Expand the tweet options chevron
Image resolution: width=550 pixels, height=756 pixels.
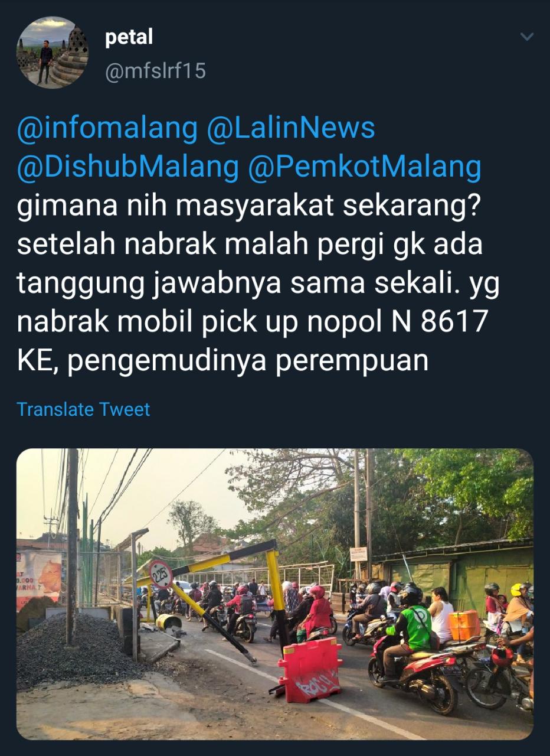pyautogui.click(x=527, y=37)
